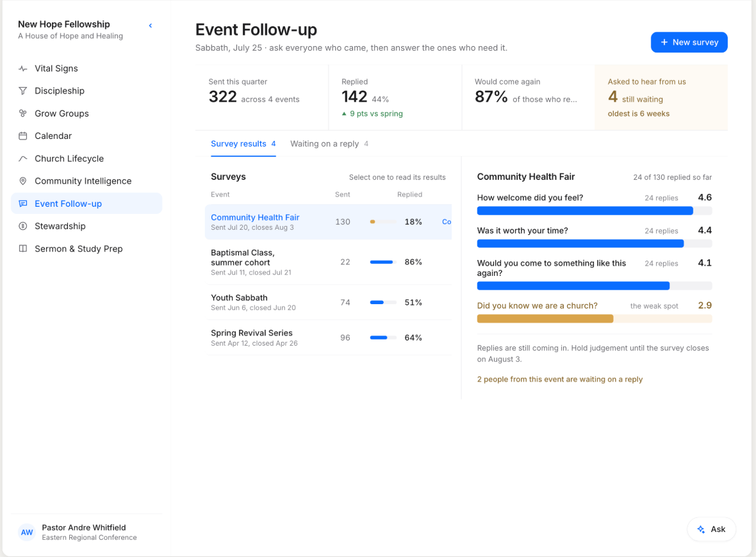756x557 pixels.
Task: Click the New Hope Fellowship title
Action: tap(63, 24)
